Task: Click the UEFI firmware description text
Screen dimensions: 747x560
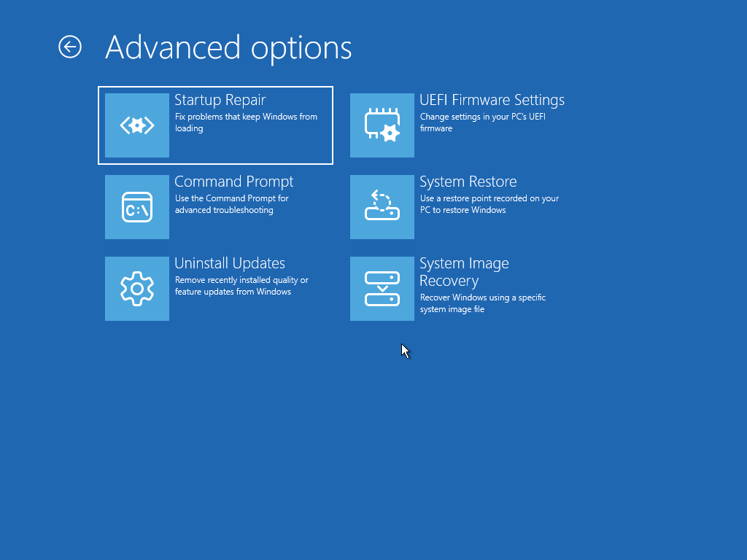Action: click(481, 122)
